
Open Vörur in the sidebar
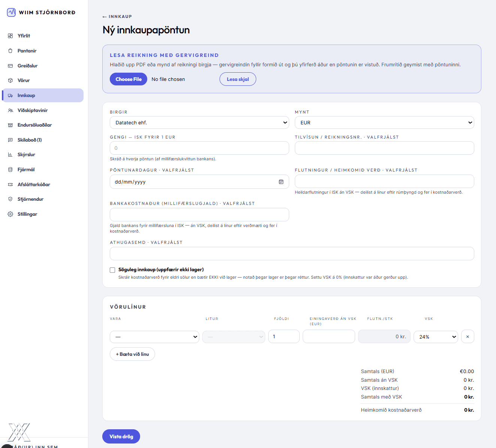pyautogui.click(x=43, y=81)
